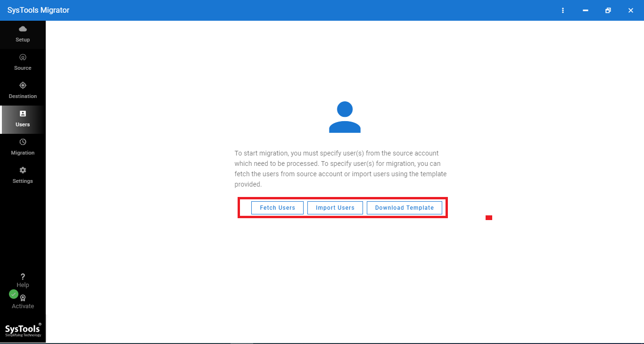Click the Import Users button
The image size is (644, 344).
click(x=335, y=208)
